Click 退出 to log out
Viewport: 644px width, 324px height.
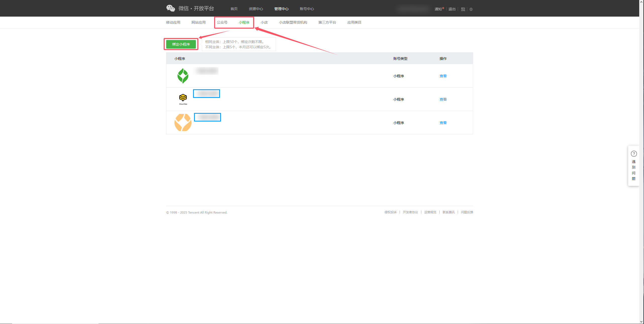452,9
